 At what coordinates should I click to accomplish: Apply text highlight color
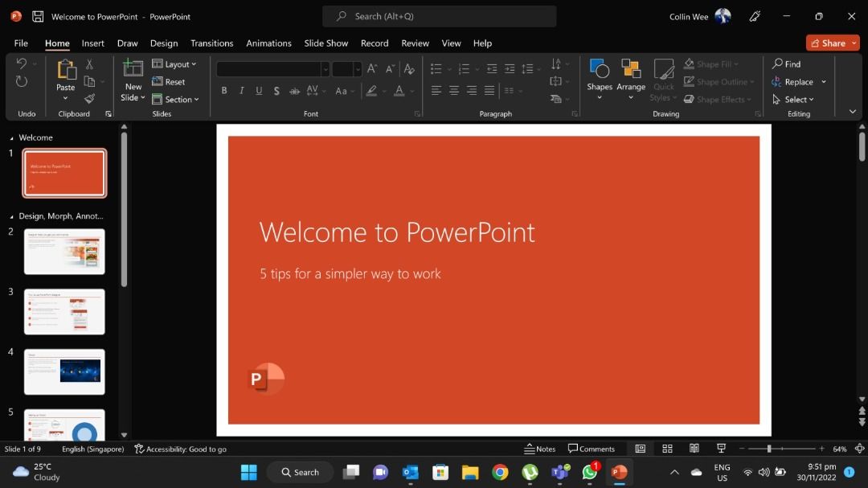tap(371, 91)
